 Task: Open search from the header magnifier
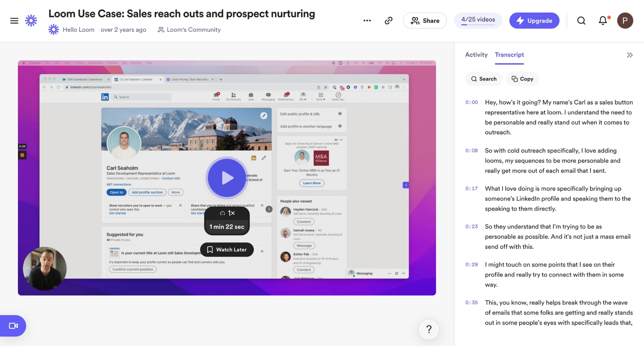click(581, 21)
